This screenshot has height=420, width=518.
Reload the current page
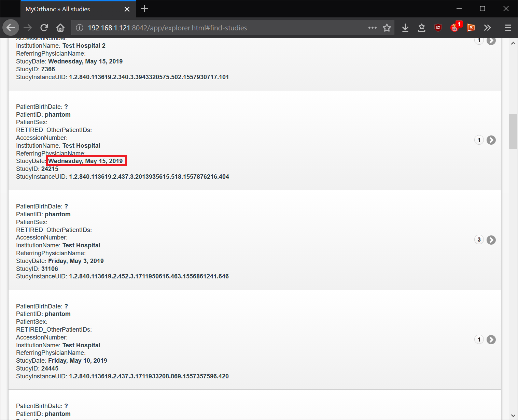44,28
